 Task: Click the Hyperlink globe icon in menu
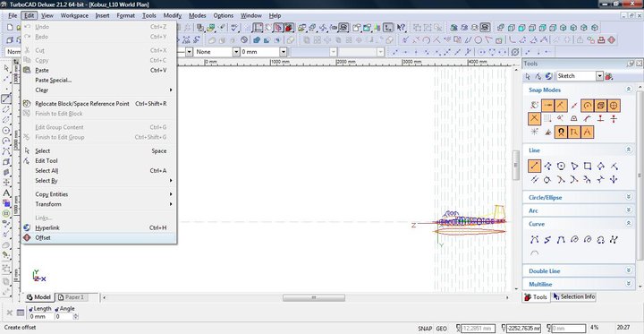pyautogui.click(x=27, y=227)
